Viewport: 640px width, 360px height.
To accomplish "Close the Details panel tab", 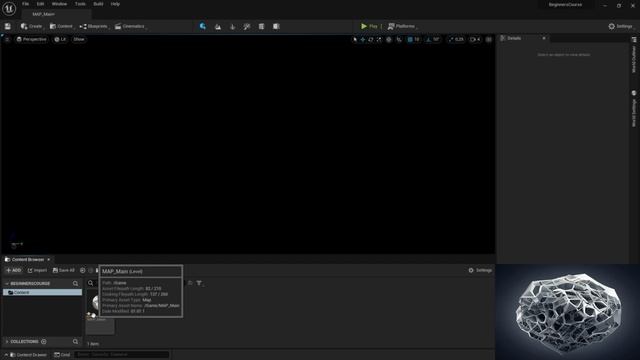I will point(544,38).
